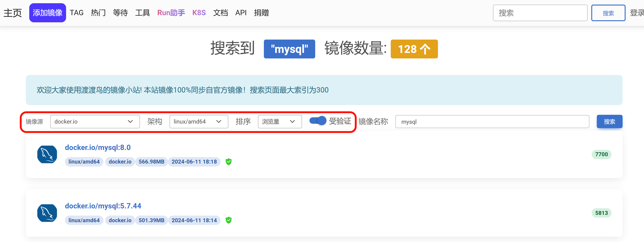Screen dimensions: 644x242
Task: Open docker.io/mysql:8.0 image link
Action: tap(98, 147)
